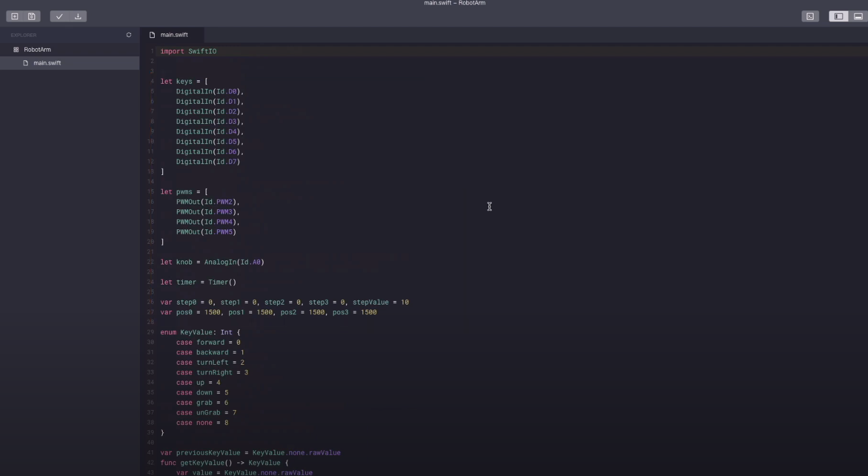Click the 'PWMOut(Id.PWM3),' line
Image resolution: width=868 pixels, height=476 pixels.
[208, 212]
